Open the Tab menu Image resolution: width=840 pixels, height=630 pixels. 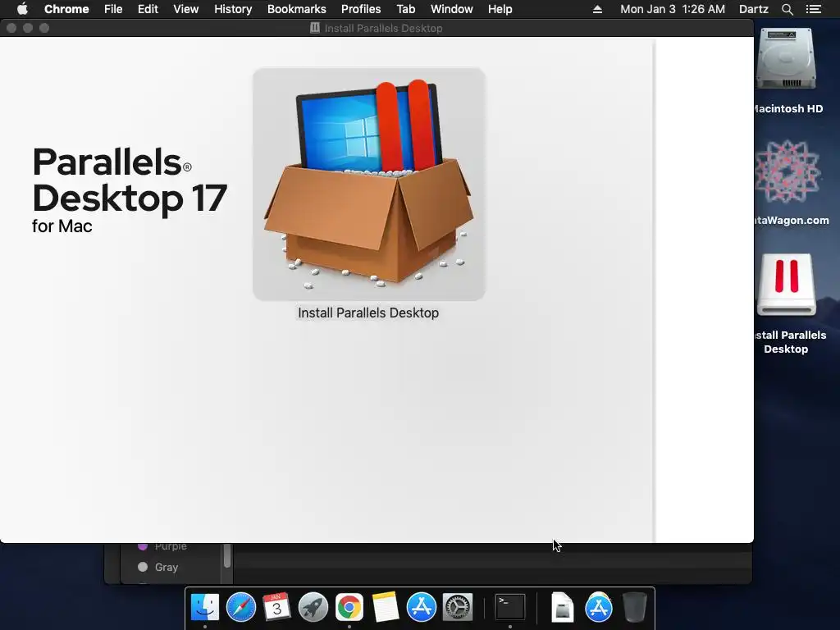click(x=405, y=9)
